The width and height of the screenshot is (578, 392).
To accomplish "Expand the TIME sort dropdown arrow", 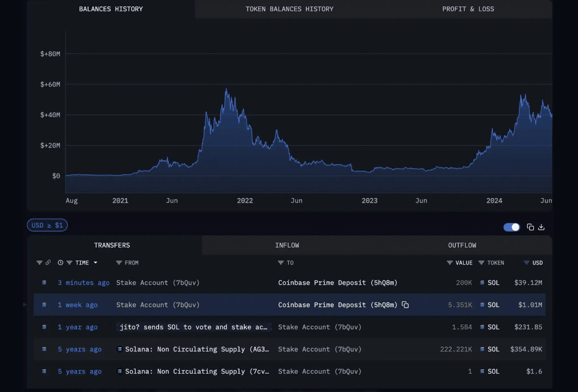I will coord(95,263).
